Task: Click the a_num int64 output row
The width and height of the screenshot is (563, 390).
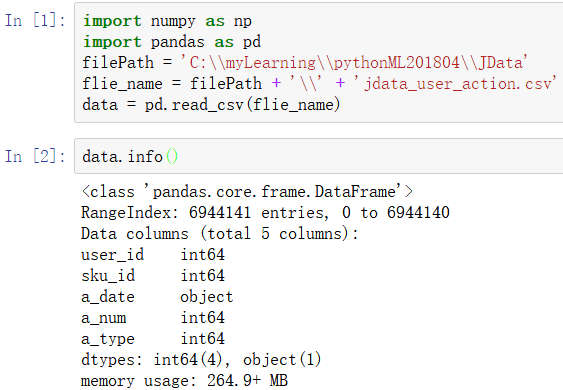Action: pos(153,318)
